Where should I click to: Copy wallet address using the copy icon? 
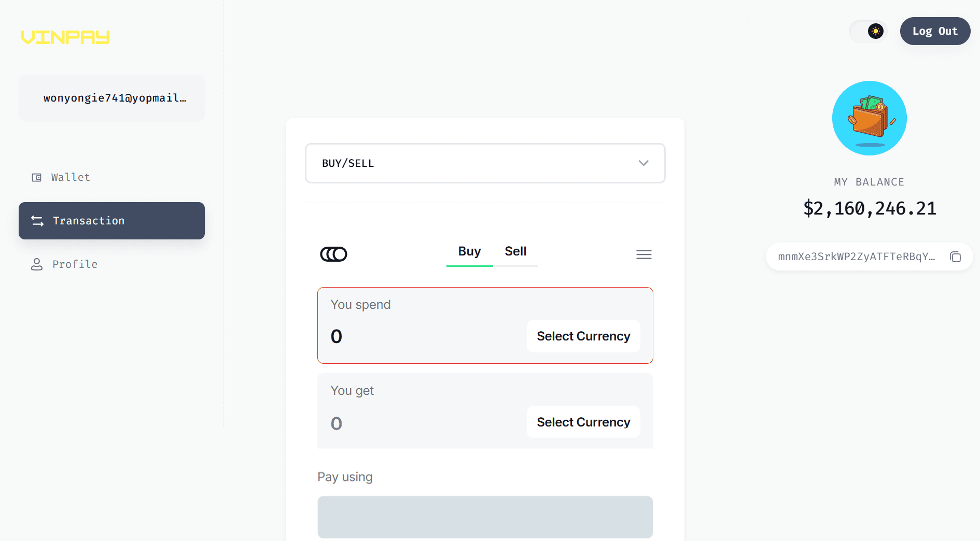point(956,257)
